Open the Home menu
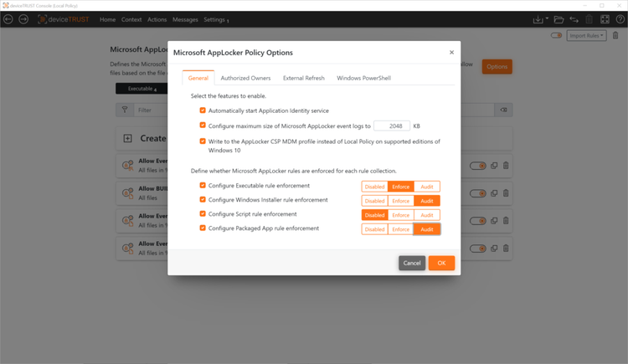The image size is (628, 364). [x=107, y=19]
